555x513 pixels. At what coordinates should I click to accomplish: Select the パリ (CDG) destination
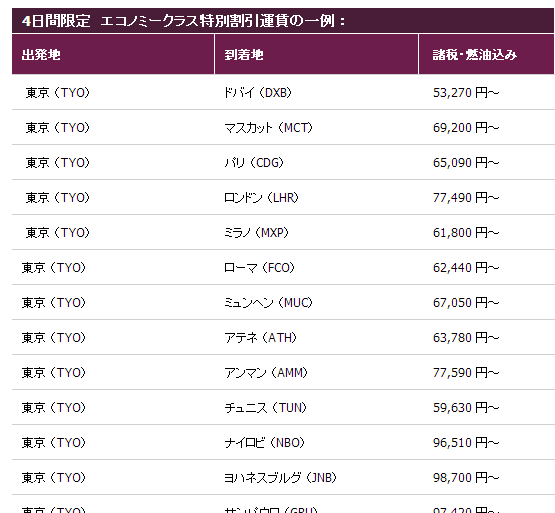coord(254,163)
